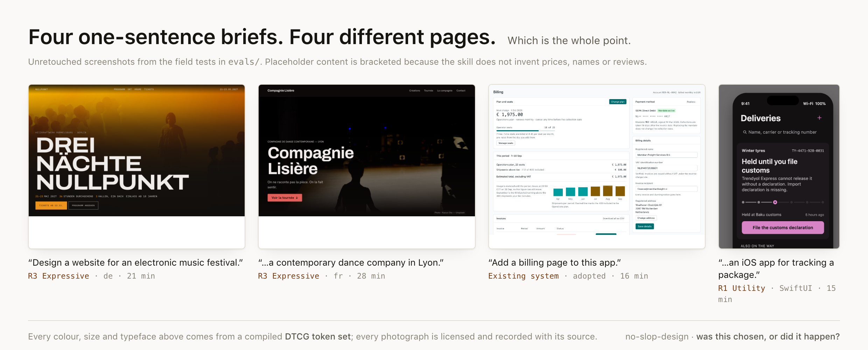
Task: Click the 'PROGRAMM ANSEHEN' button
Action: 83,205
